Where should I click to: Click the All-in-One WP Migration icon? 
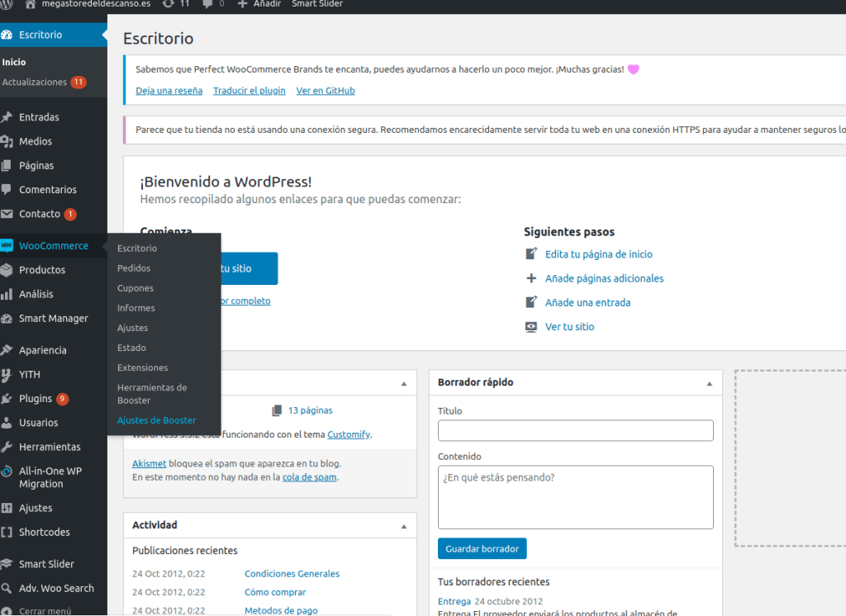7,471
